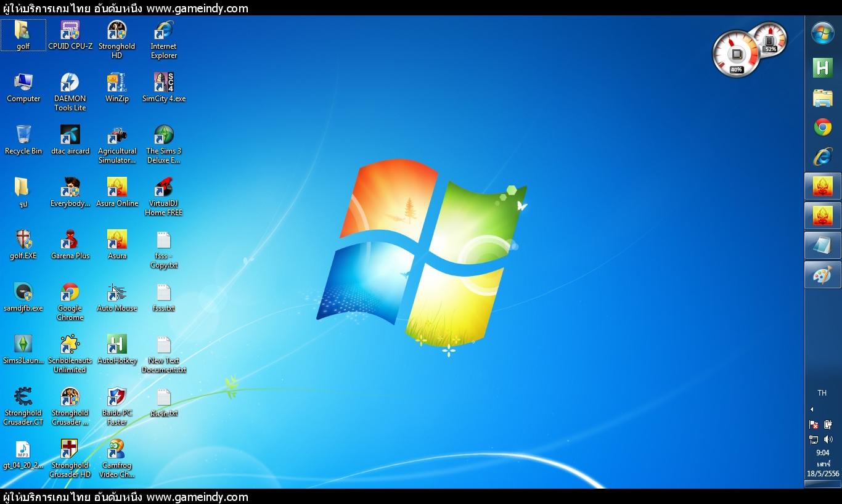Open Windows Explorer from the taskbar
Screen dimensions: 842x504
point(823,97)
